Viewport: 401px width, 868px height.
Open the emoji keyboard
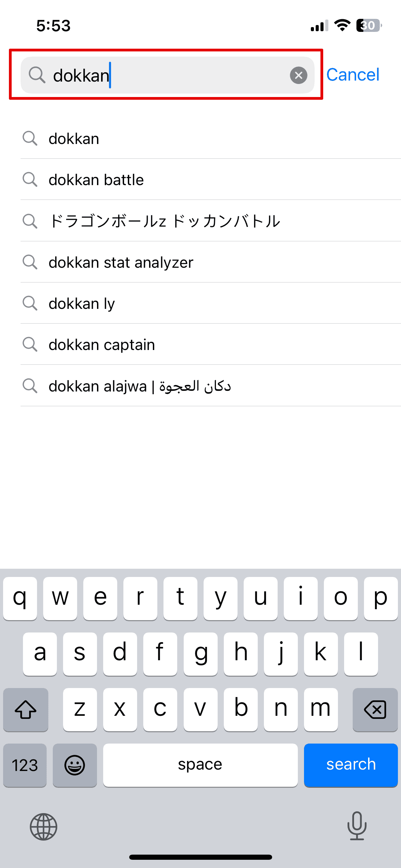tap(75, 765)
